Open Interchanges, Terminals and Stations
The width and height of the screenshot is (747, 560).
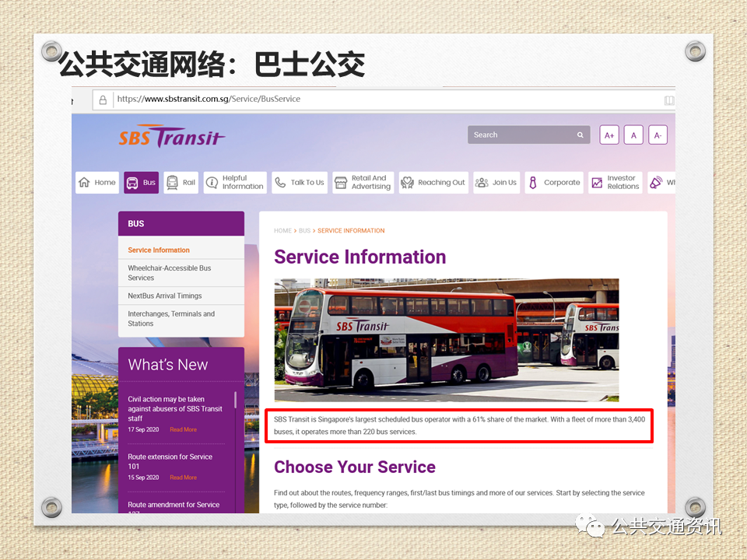pyautogui.click(x=171, y=319)
